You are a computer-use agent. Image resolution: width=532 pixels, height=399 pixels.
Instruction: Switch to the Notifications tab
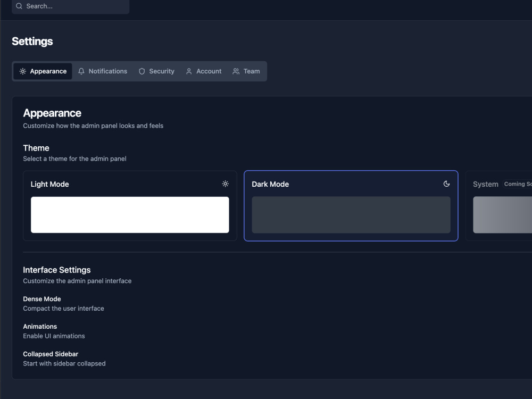pos(103,71)
